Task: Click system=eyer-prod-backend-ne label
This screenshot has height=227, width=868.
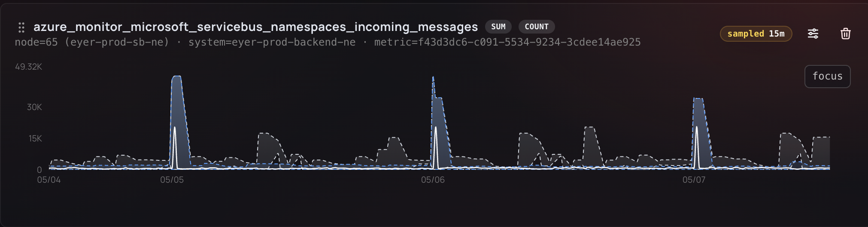Action: click(272, 42)
